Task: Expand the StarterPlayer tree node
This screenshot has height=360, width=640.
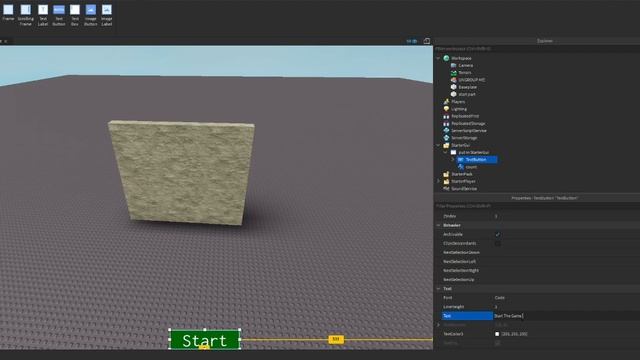Action: click(438, 181)
